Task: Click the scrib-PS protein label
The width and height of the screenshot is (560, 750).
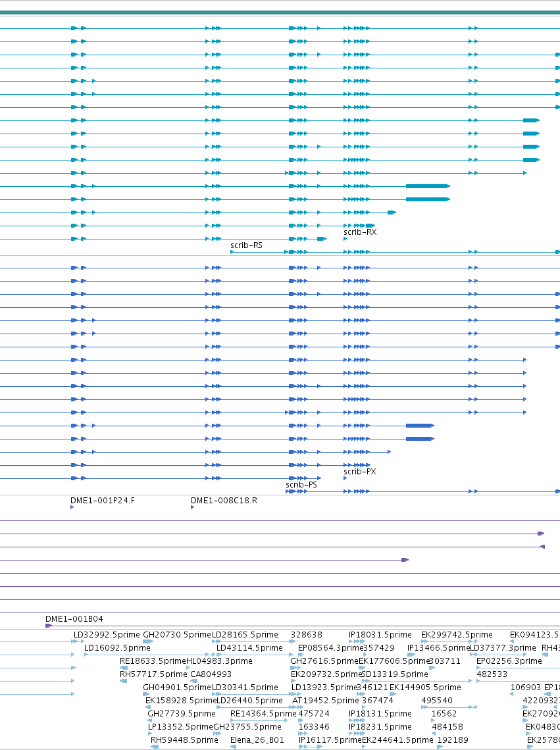Action: [301, 484]
